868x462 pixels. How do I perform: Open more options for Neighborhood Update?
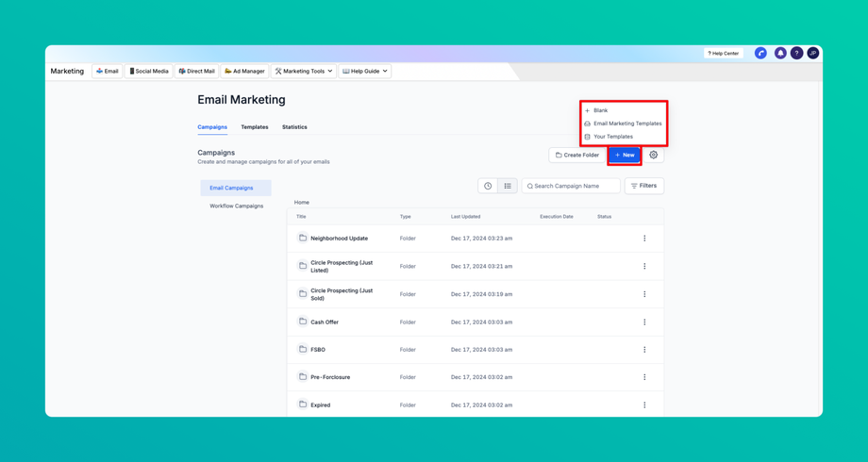point(644,239)
